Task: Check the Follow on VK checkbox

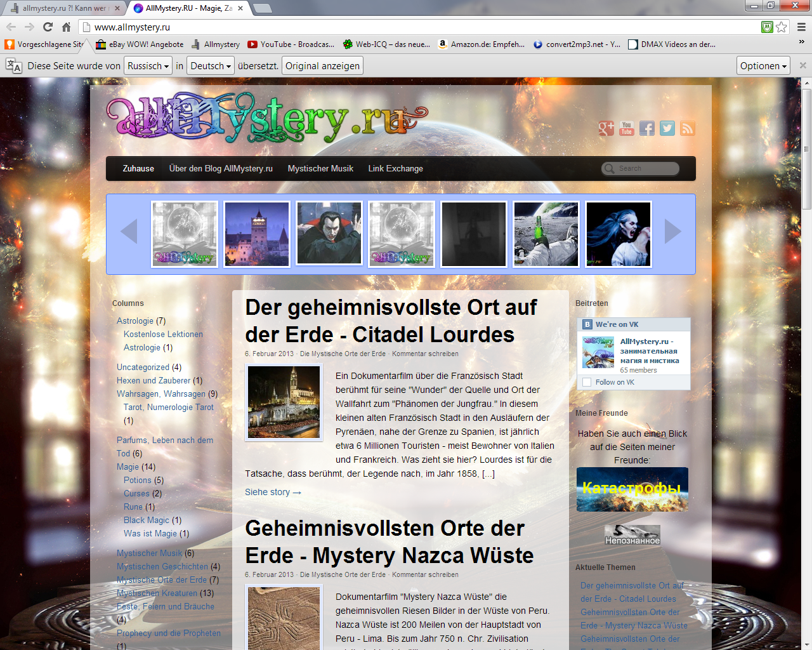Action: click(x=587, y=382)
